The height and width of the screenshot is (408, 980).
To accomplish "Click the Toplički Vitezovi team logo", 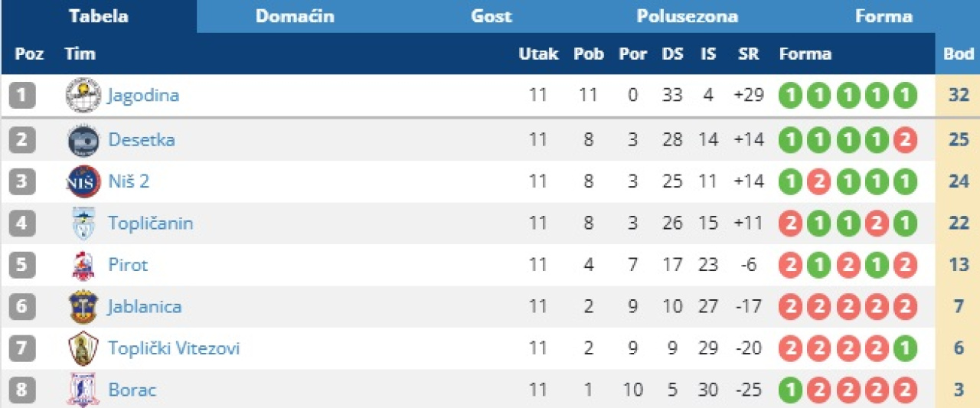I will tap(83, 349).
